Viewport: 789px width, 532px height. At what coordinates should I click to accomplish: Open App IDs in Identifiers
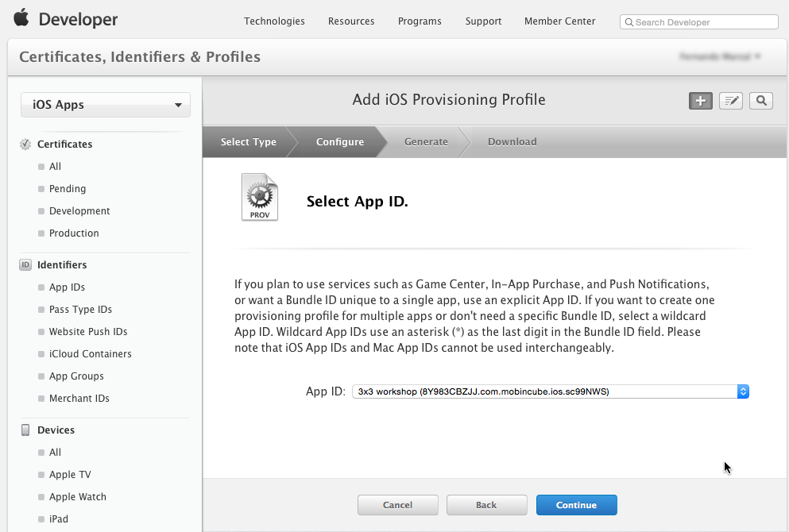click(67, 287)
